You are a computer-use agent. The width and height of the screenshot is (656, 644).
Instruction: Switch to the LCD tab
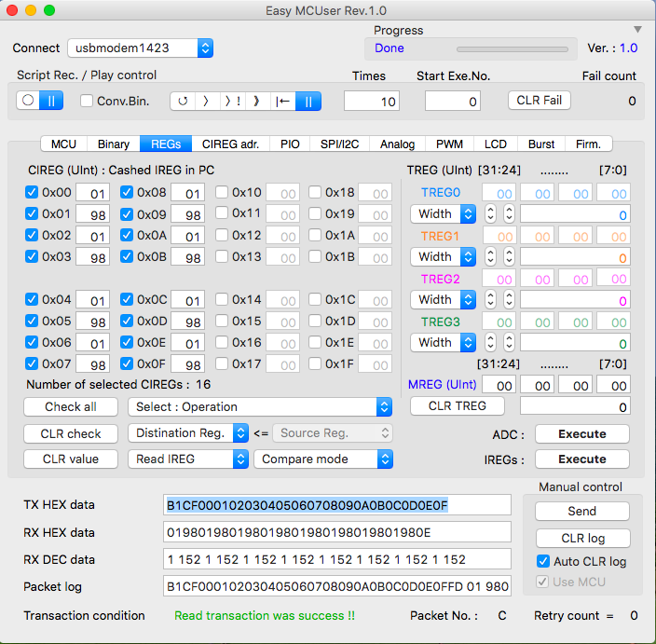click(x=496, y=144)
